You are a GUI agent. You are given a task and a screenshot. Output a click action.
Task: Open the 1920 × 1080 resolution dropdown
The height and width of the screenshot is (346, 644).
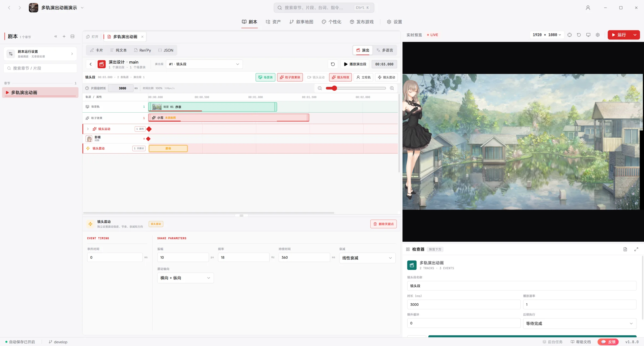pos(547,35)
